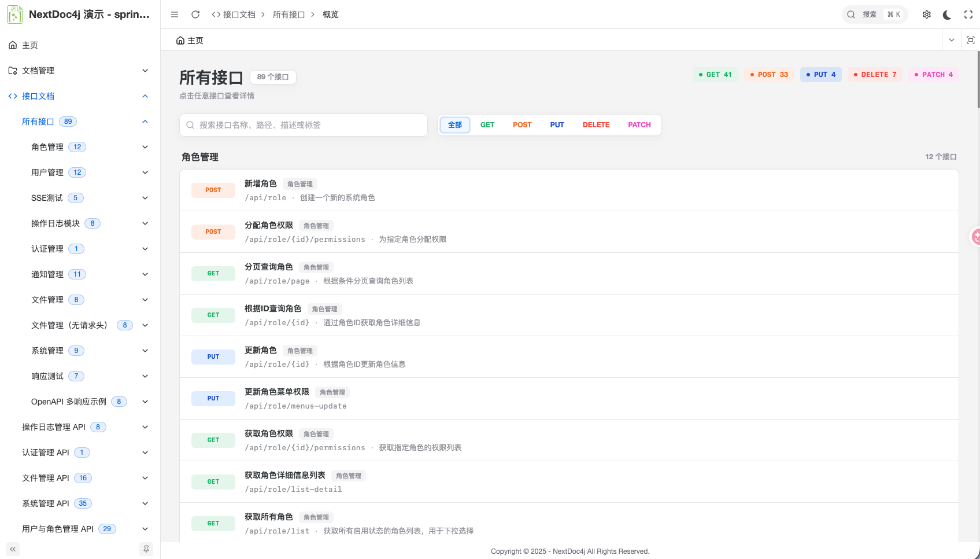This screenshot has height=559, width=980.
Task: Pin the sidebar using the pin icon
Action: click(146, 549)
